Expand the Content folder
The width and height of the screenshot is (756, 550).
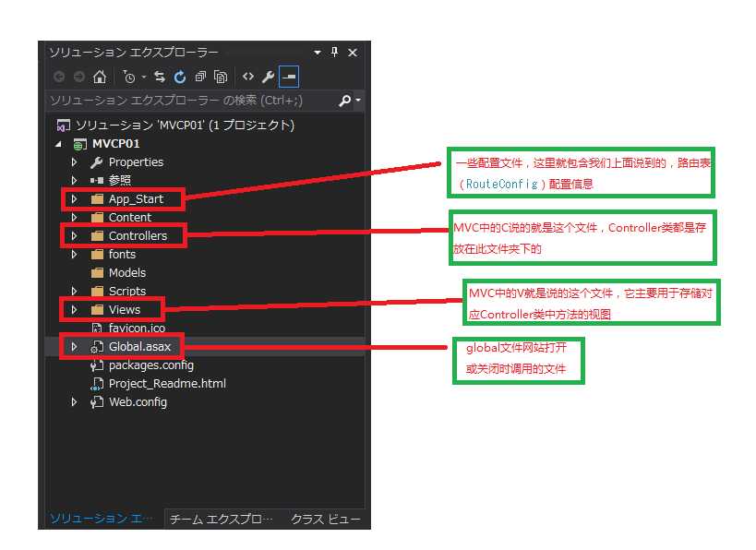tap(74, 218)
